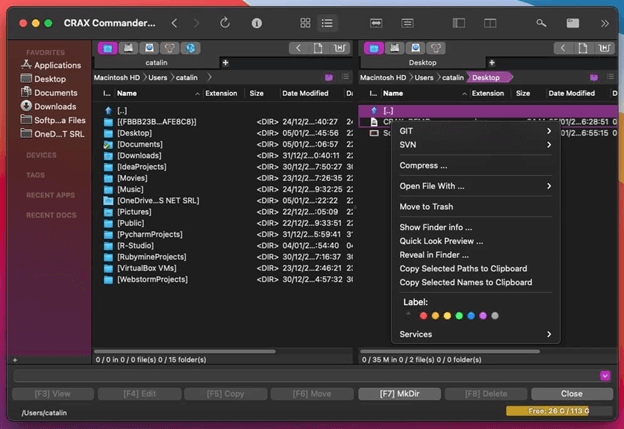Click the refresh icon in the toolbar
Image resolution: width=624 pixels, height=429 pixels.
225,22
